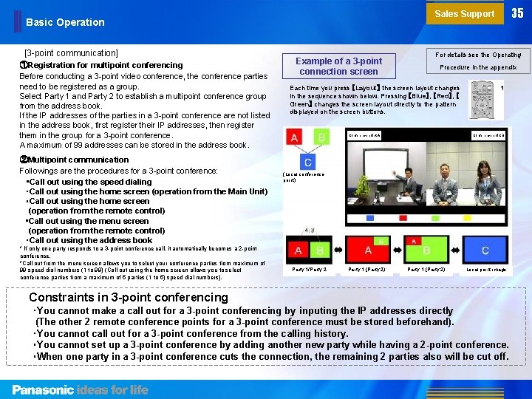Click red square in the screen button bar
The height and width of the screenshot is (399, 532).
click(x=403, y=218)
